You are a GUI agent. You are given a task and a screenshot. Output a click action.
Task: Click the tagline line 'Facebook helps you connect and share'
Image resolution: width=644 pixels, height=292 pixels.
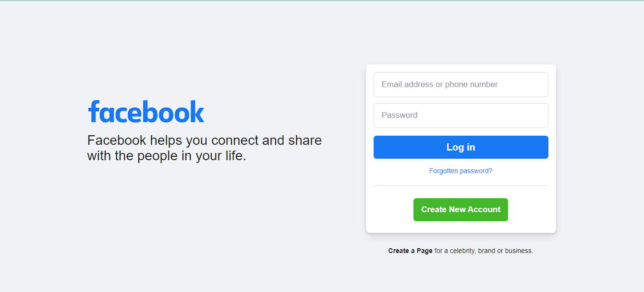[205, 140]
